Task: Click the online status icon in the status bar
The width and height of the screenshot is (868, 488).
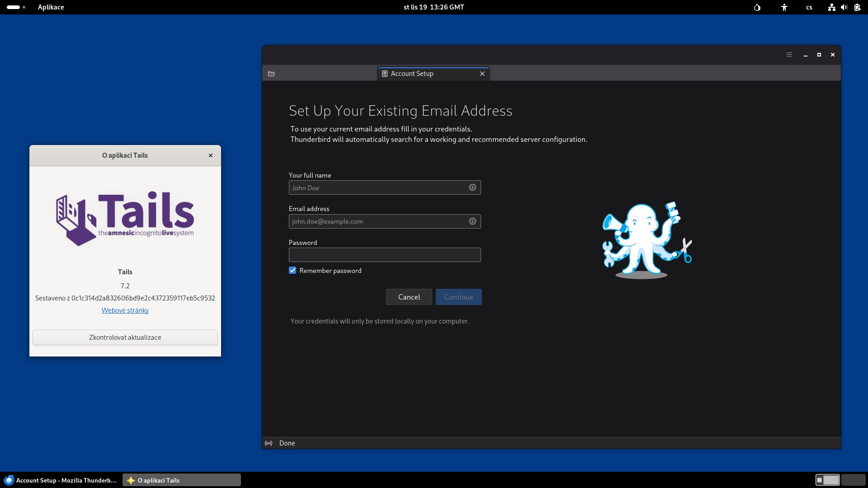Action: click(x=269, y=443)
